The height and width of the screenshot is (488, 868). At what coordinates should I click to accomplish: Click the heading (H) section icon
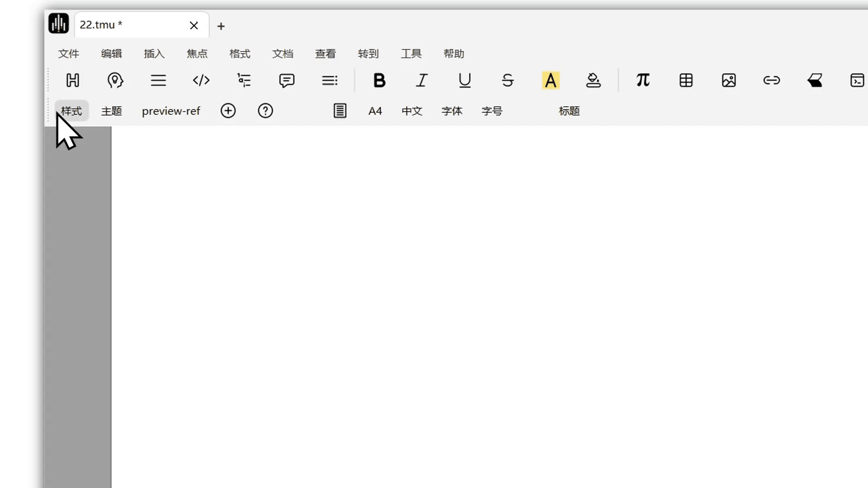(73, 80)
